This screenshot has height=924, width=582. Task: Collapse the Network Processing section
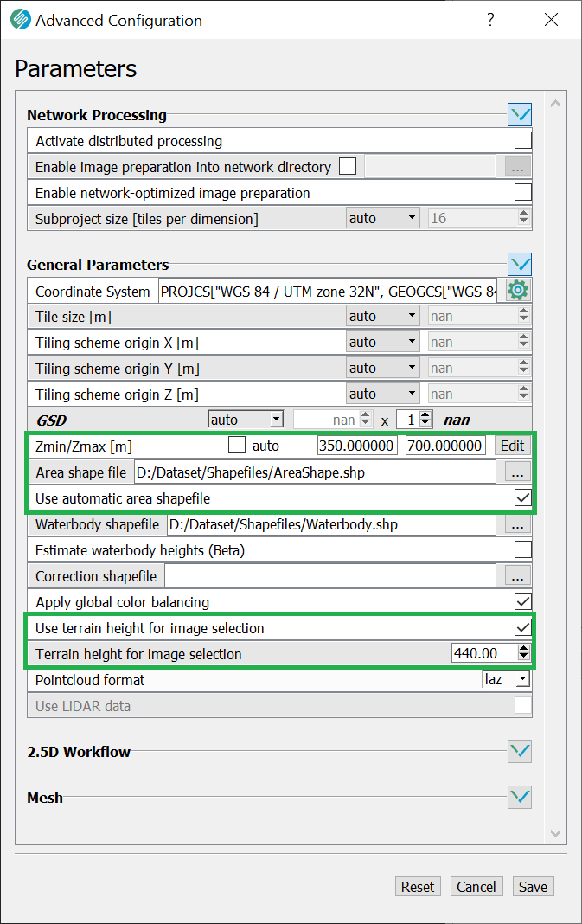(x=520, y=114)
